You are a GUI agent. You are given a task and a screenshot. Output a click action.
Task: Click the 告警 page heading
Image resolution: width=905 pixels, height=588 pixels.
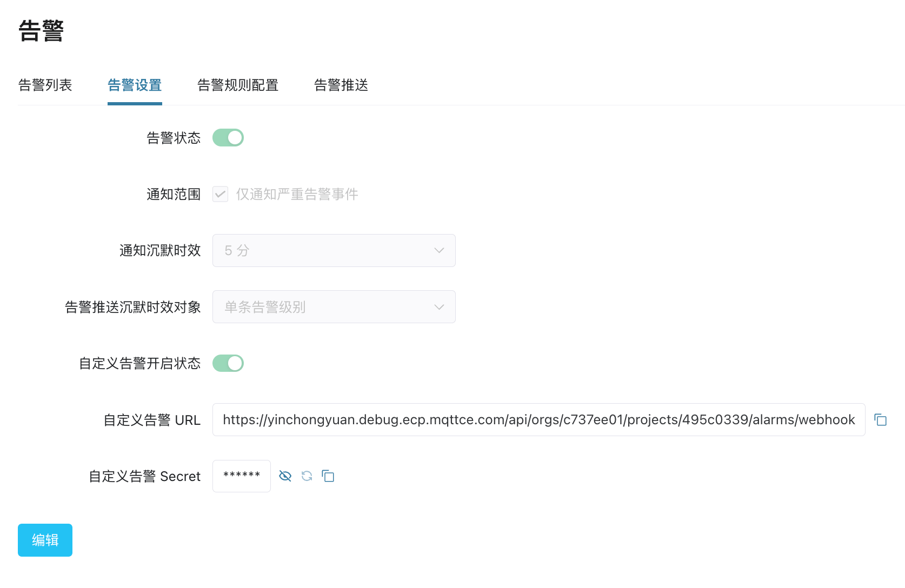[x=41, y=31]
